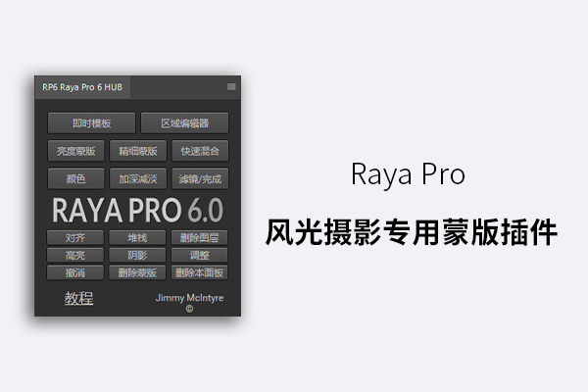The image size is (588, 392).
Task: Select the RP6 Raya Pro 6 HUB tab
Action: coord(82,87)
